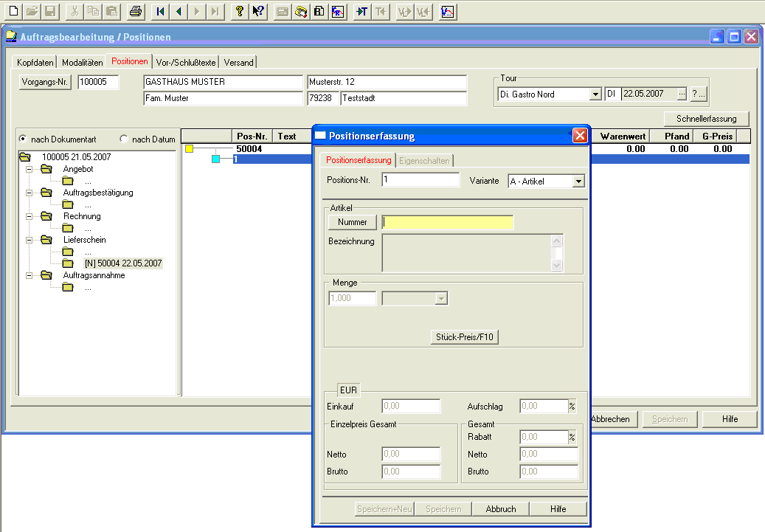Open the Tour 'Di. Gastro Nord' dropdown
The image size is (765, 532).
[x=595, y=94]
